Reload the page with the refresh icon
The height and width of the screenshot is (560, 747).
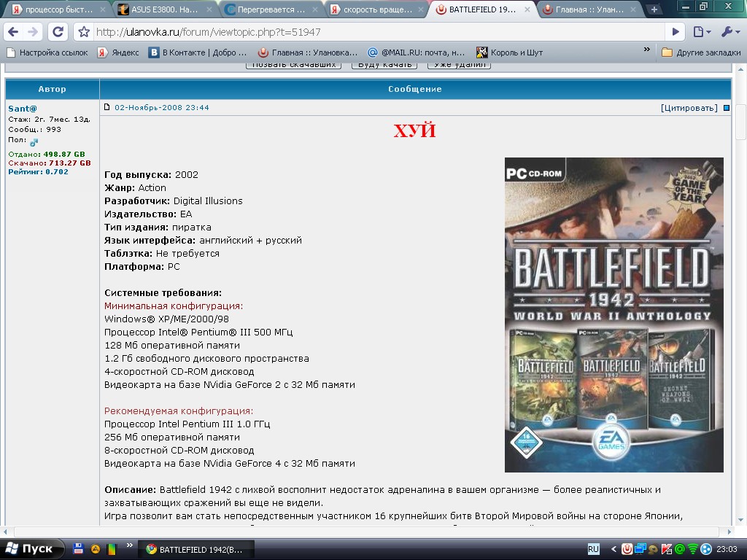58,32
